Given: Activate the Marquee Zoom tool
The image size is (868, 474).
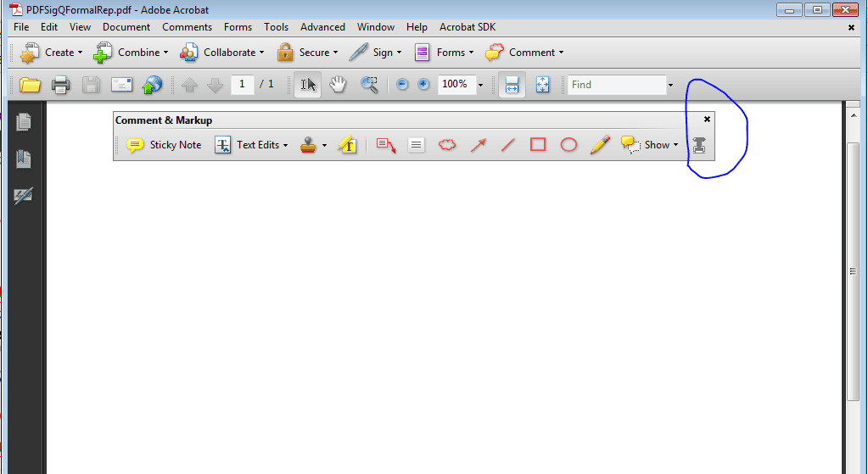Looking at the screenshot, I should [369, 85].
